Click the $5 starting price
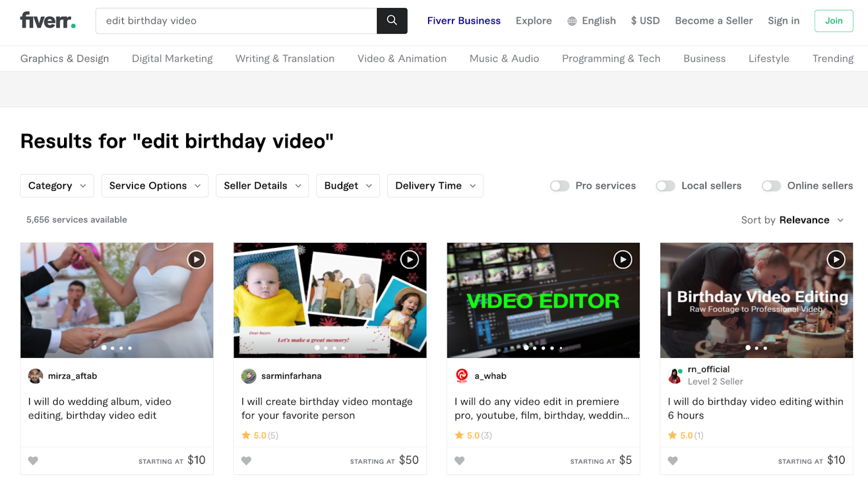Viewport: 868px width, 488px height. 626,460
